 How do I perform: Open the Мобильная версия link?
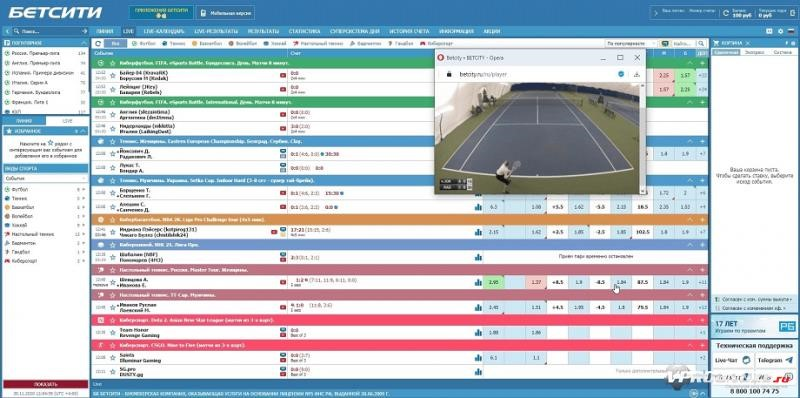(x=226, y=13)
